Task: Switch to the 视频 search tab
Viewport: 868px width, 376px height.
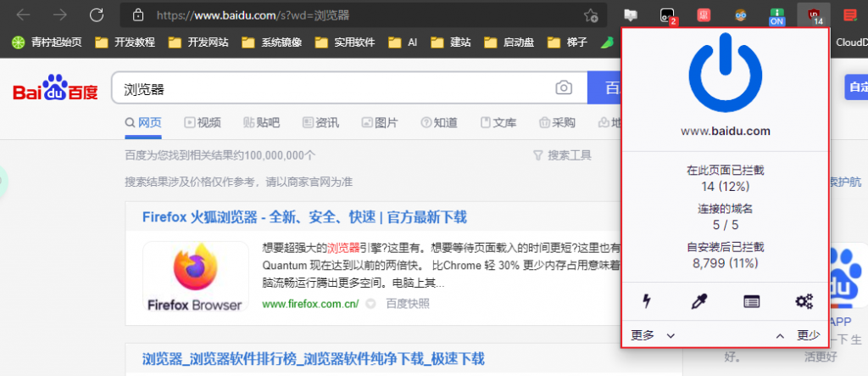Action: (x=203, y=122)
